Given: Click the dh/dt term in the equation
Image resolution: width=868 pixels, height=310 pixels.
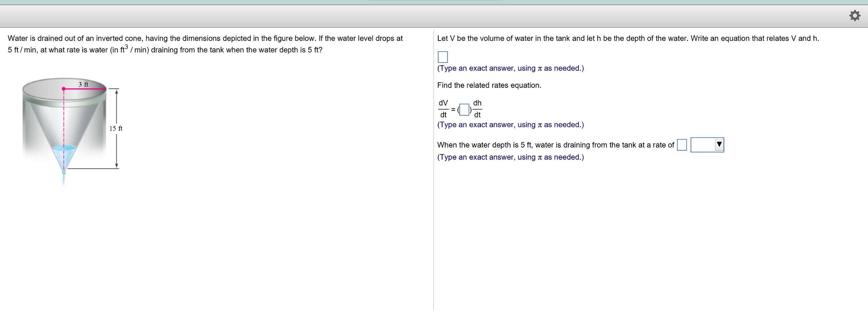Looking at the screenshot, I should (477, 109).
